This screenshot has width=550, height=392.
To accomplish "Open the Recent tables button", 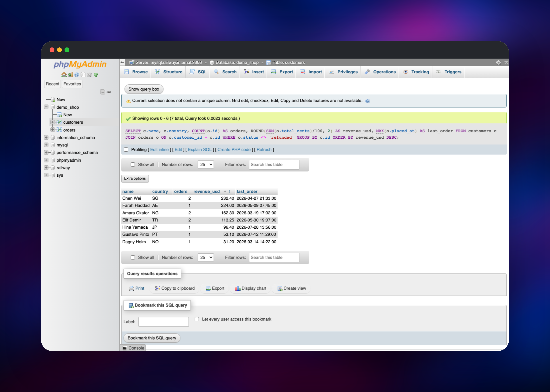I will tap(52, 84).
